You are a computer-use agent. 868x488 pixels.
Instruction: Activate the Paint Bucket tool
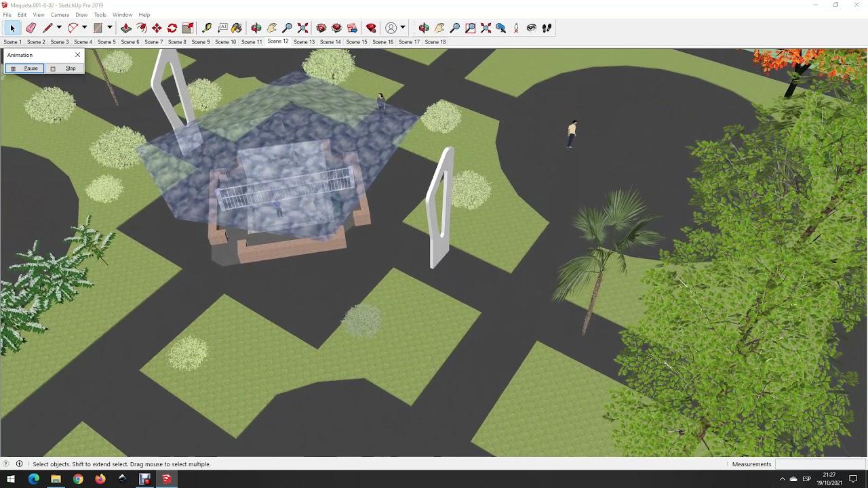237,28
